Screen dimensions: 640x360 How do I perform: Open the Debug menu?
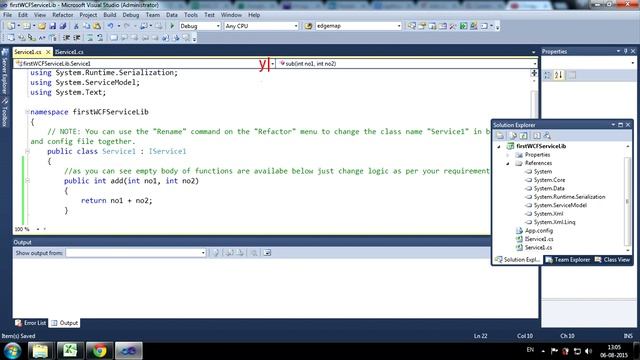click(131, 15)
